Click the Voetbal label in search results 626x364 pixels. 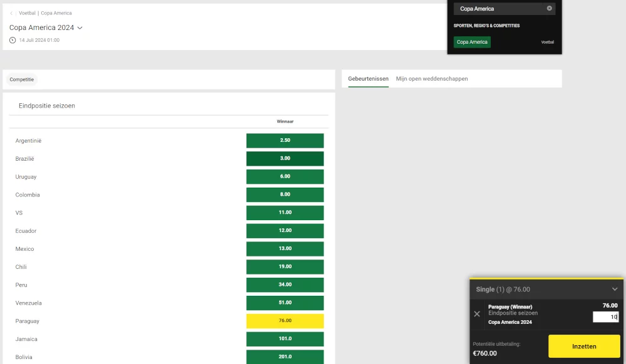pos(547,43)
